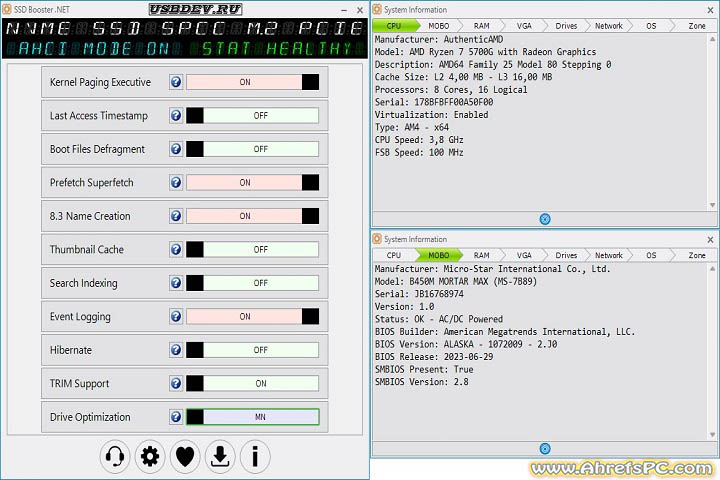Click blue round icon below CPU info panel
720x480 pixels.
coord(545,219)
